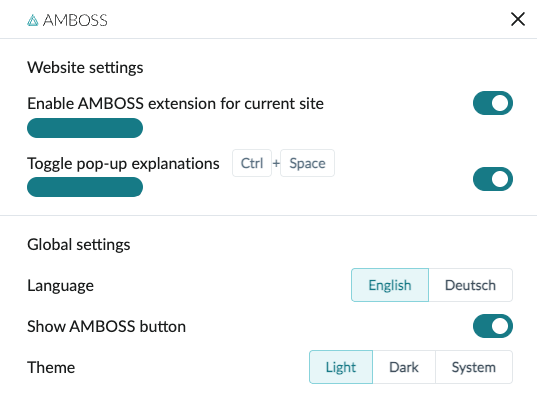This screenshot has height=393, width=537.
Task: Switch language to Deutsch
Action: 470,285
